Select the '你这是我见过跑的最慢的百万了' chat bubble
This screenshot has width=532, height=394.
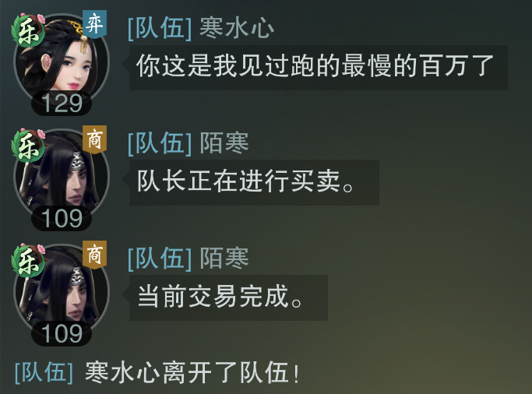pyautogui.click(x=319, y=68)
